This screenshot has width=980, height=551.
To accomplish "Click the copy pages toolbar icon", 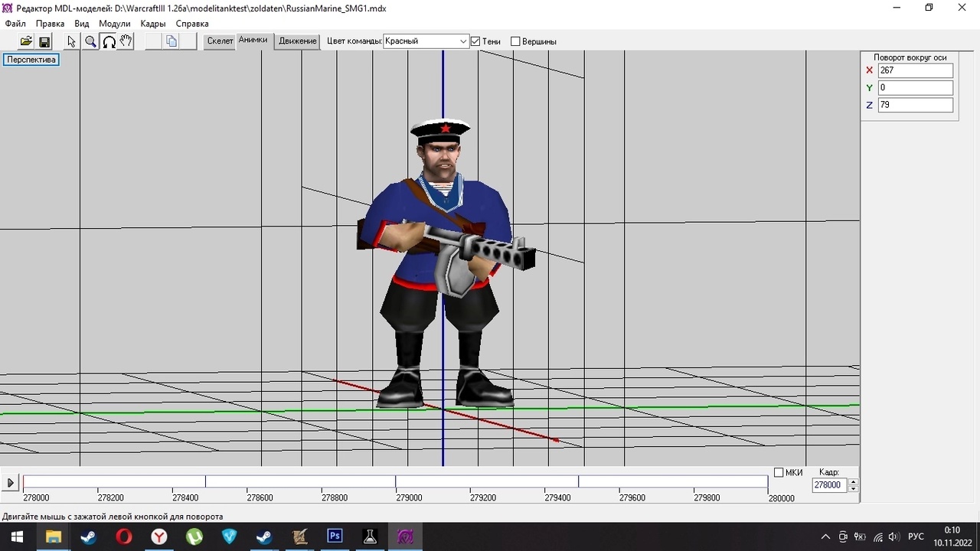I will (x=171, y=41).
